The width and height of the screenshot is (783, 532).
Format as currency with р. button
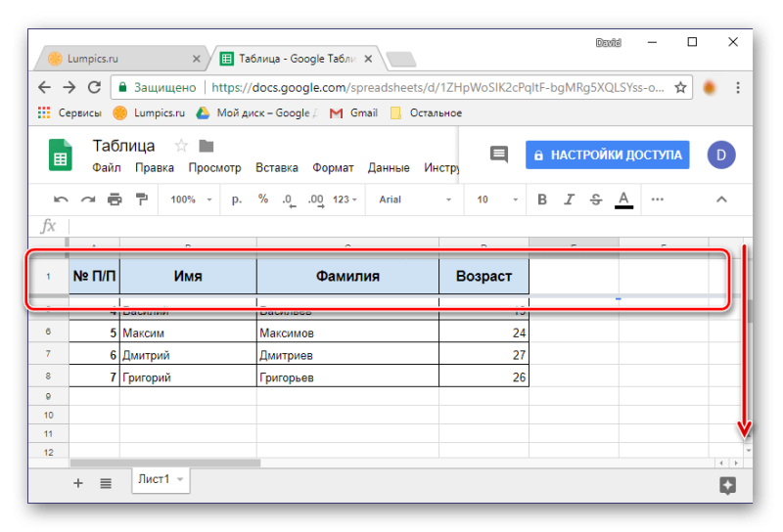tap(237, 199)
